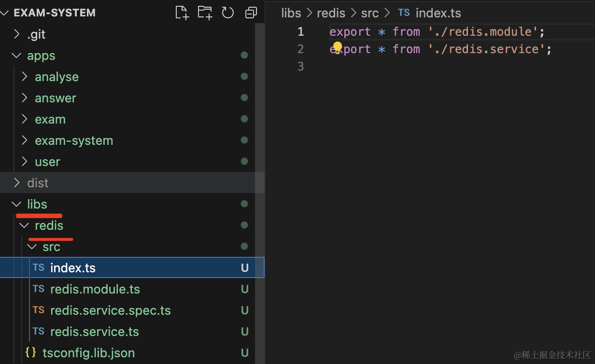Expand the exam-system folder under apps
Viewport: 595px width, 364px height.
tap(73, 140)
